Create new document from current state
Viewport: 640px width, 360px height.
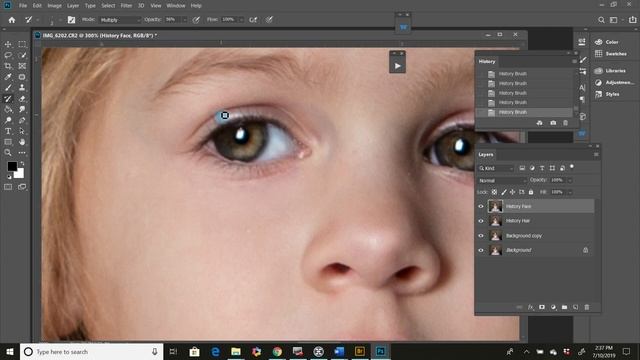[x=540, y=123]
